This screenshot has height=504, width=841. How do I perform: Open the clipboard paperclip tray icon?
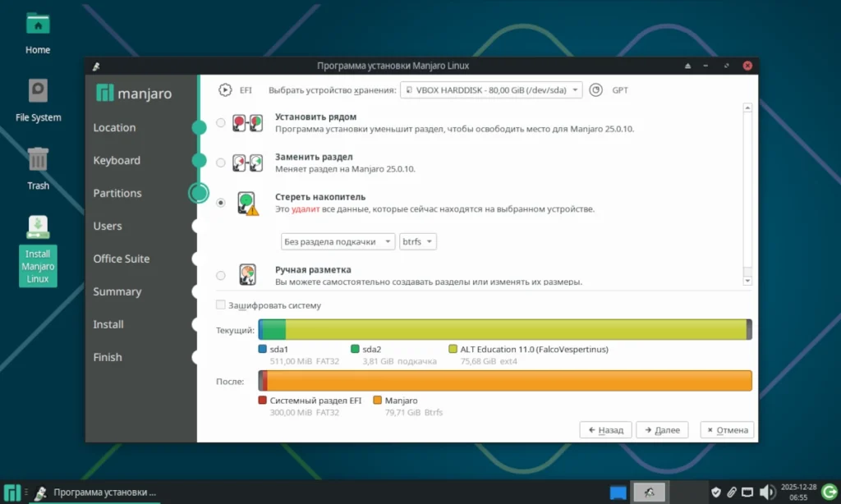[x=732, y=492]
